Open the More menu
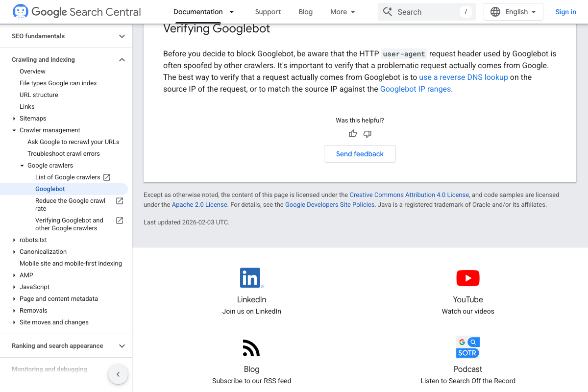This screenshot has height=392, width=588. pos(343,12)
